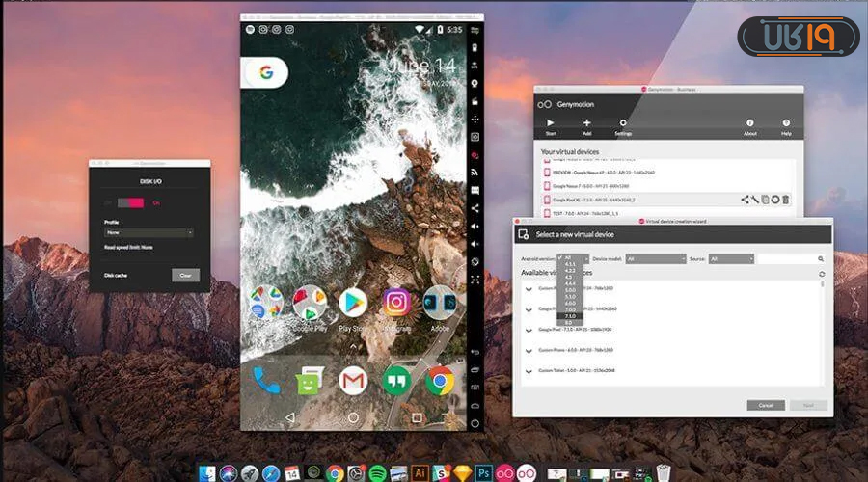Expand the first Custom Phone device entry
The height and width of the screenshot is (482, 868).
(529, 288)
